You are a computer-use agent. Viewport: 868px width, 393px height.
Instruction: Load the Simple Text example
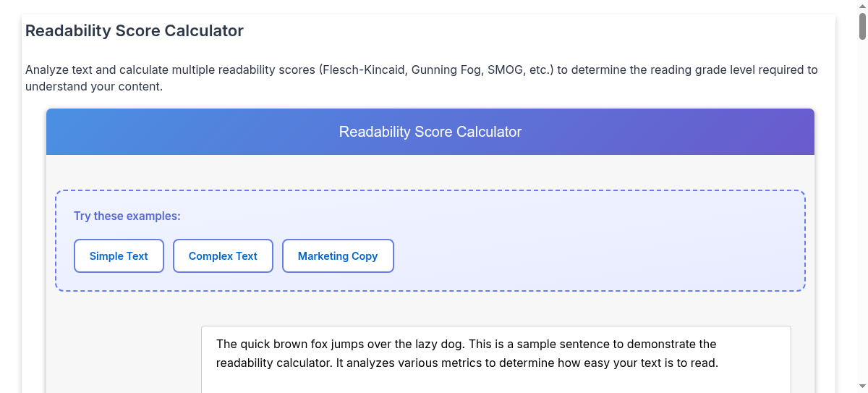pos(119,256)
